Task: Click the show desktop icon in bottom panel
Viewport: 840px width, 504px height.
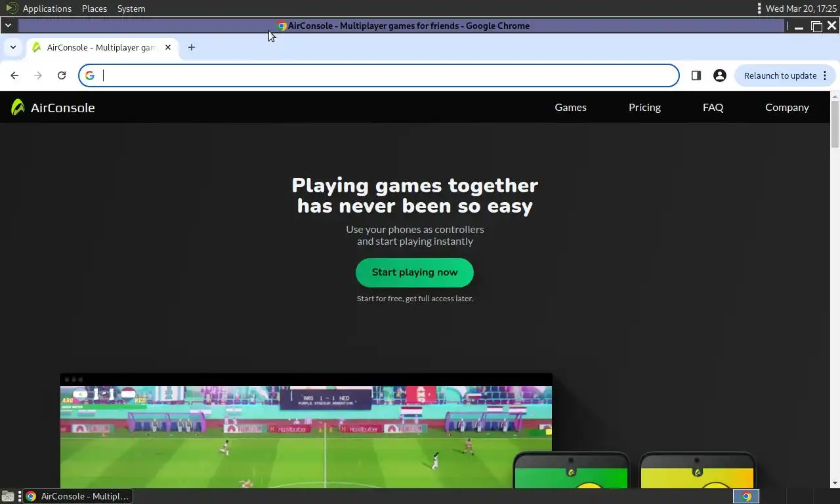Action: point(7,496)
